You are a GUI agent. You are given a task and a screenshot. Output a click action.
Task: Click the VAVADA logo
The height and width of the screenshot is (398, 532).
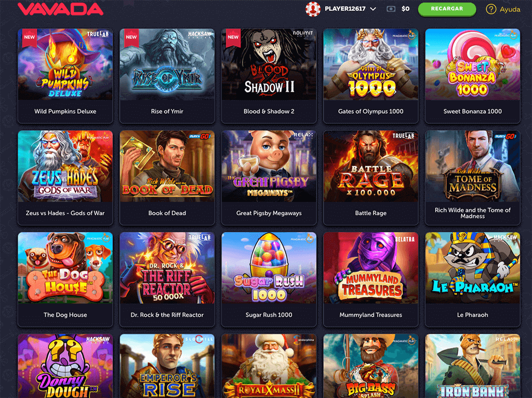[61, 9]
